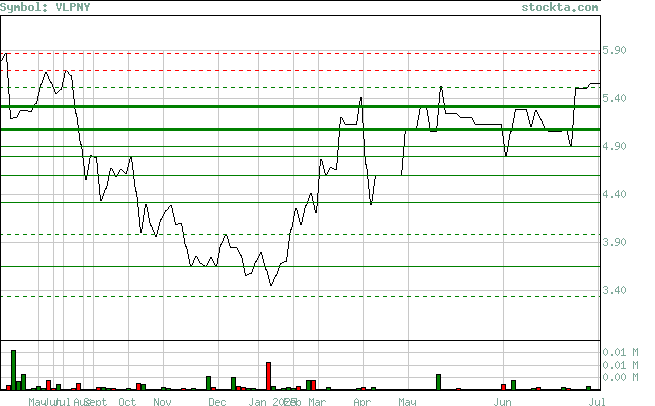Click the 'Symbol: VLPNY' label
The height and width of the screenshot is (406, 655).
pyautogui.click(x=45, y=7)
